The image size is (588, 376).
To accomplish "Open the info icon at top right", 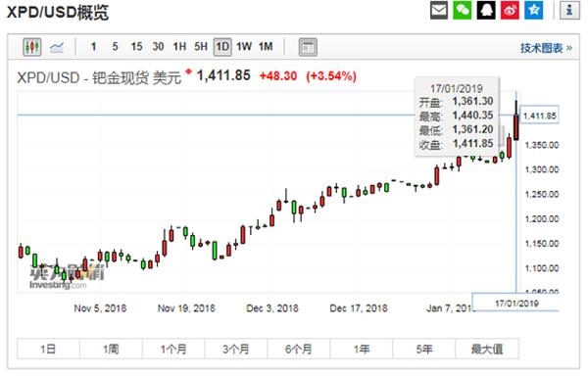I will 569,10.
